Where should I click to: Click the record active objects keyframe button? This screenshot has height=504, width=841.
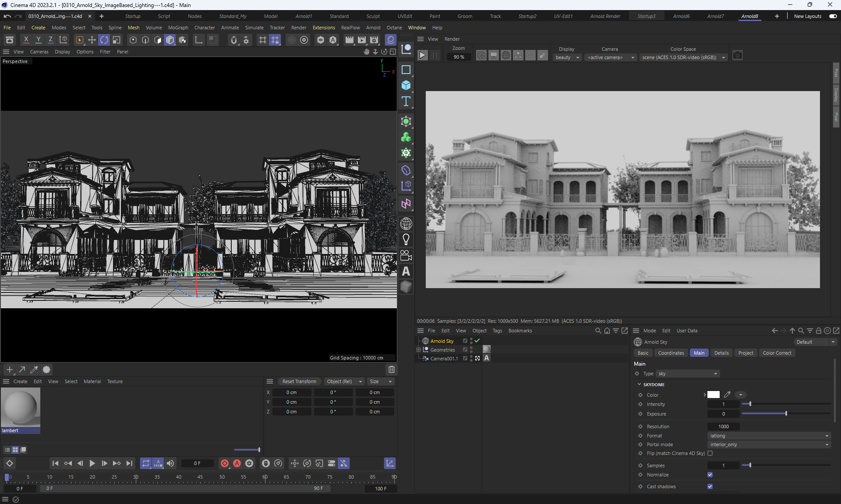(x=225, y=463)
